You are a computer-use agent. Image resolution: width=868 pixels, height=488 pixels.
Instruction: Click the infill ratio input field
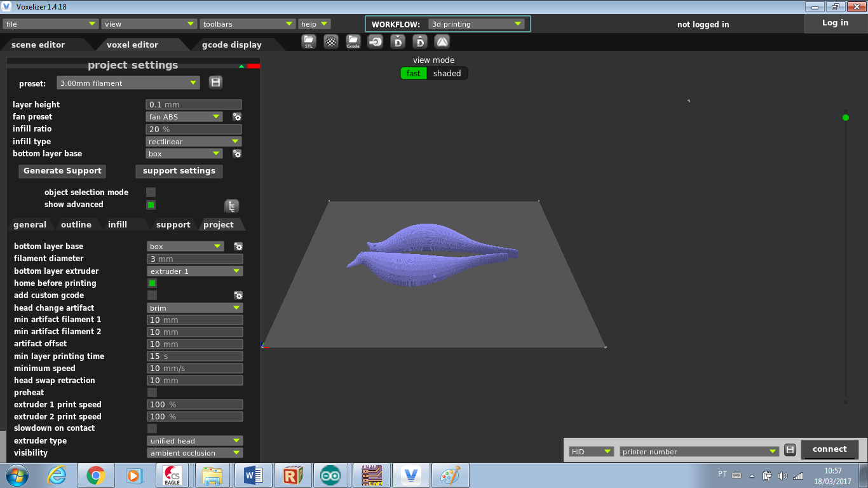click(x=194, y=130)
